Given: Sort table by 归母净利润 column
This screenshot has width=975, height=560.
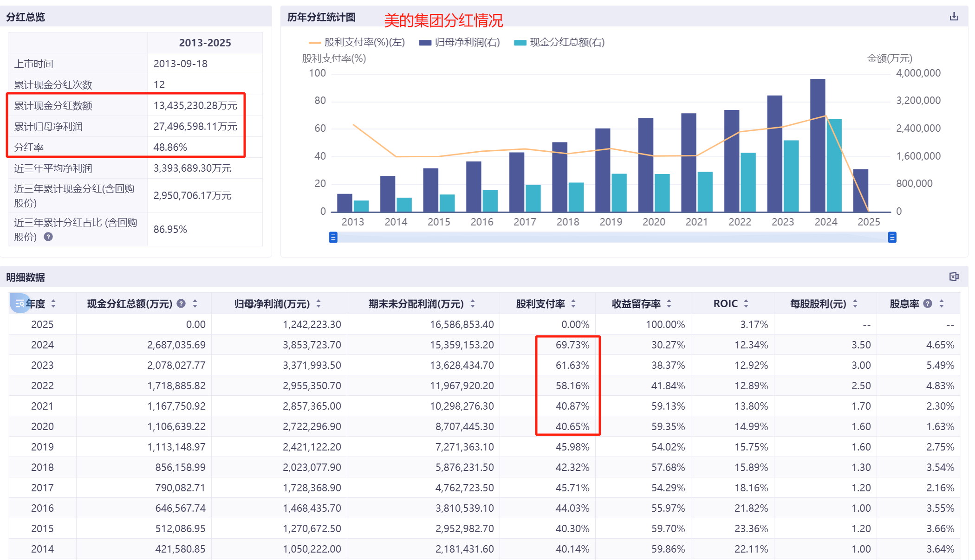Looking at the screenshot, I should pos(318,303).
